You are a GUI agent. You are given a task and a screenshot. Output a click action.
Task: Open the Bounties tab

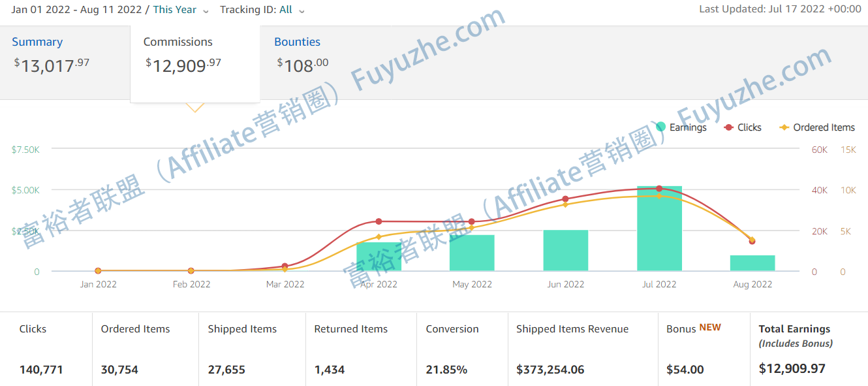pyautogui.click(x=297, y=42)
